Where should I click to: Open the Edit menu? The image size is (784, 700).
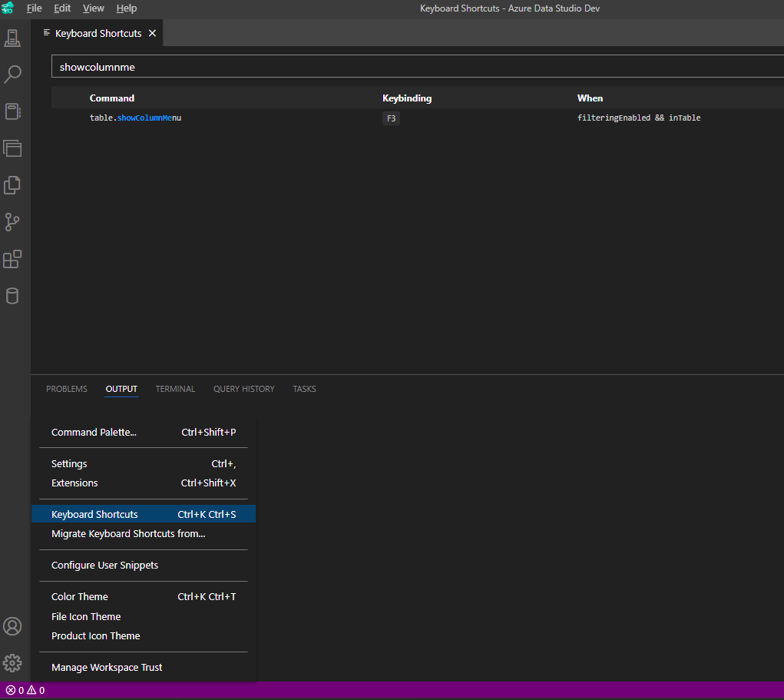pyautogui.click(x=61, y=8)
